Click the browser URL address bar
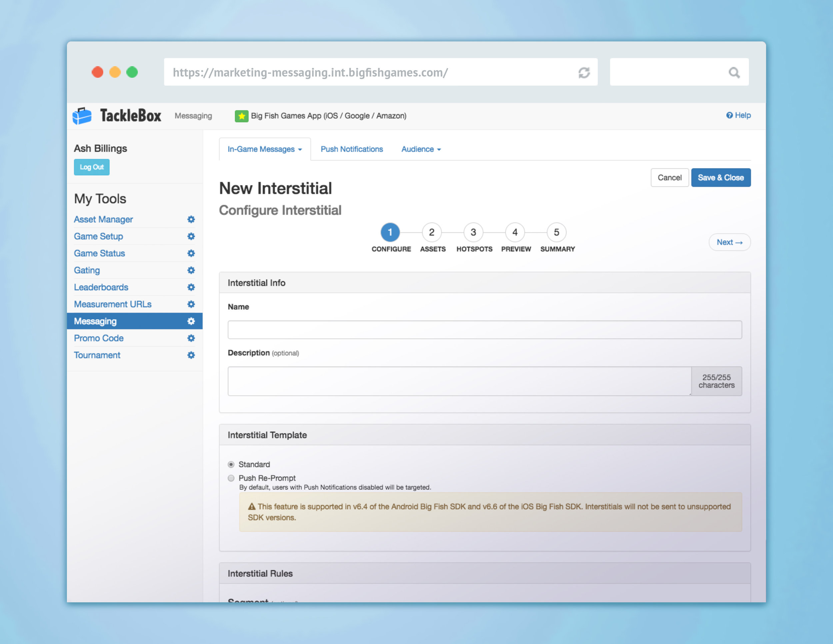The width and height of the screenshot is (833, 644). 381,72
